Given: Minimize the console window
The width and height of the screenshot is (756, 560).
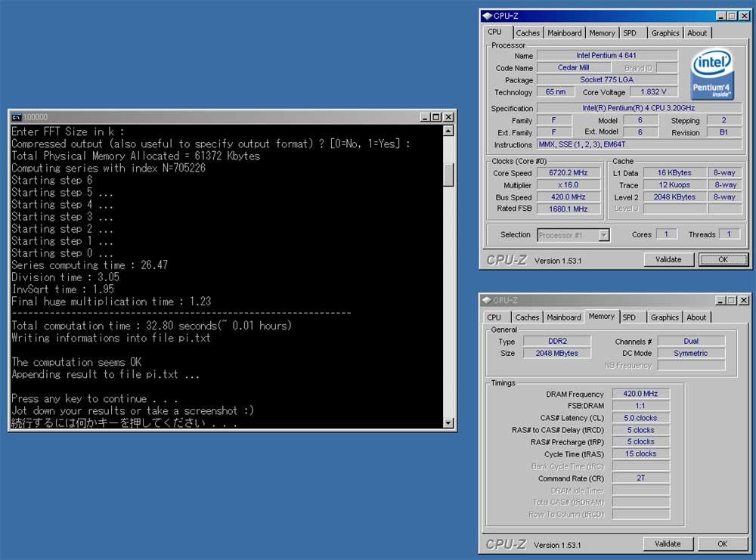Looking at the screenshot, I should click(425, 117).
